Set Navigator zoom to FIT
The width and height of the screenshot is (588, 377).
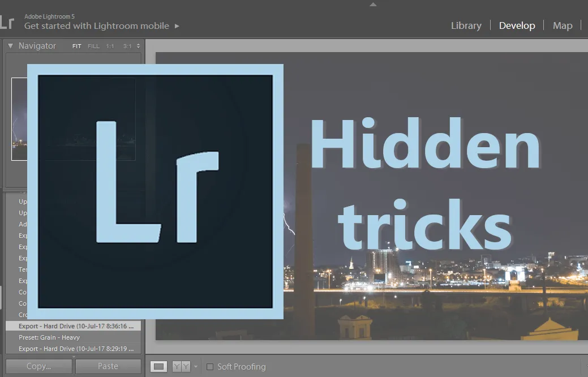(76, 46)
